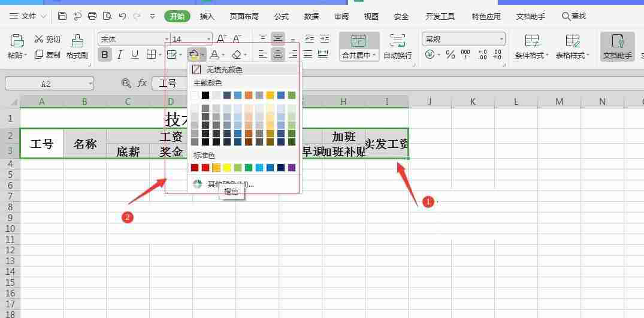Open the number format 常规 dropdown
Screen dimensions: 644x318
501,40
